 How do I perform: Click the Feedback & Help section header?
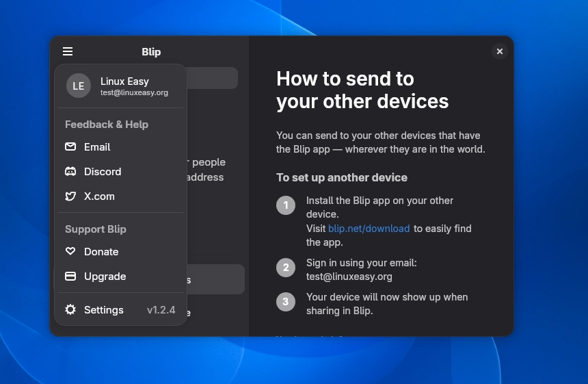[x=107, y=125]
